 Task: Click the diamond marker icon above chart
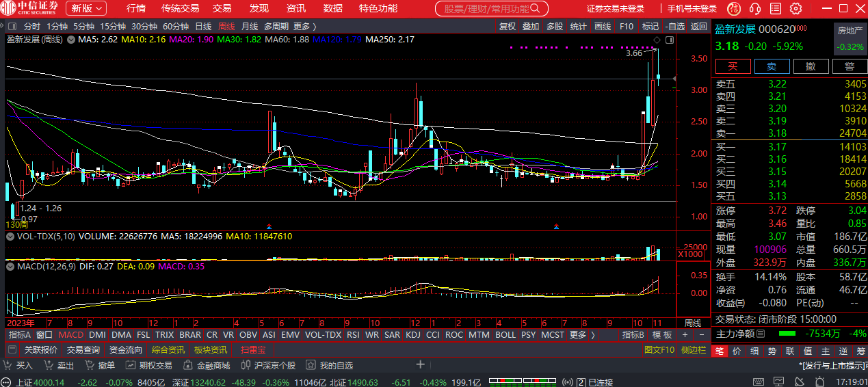(657, 40)
